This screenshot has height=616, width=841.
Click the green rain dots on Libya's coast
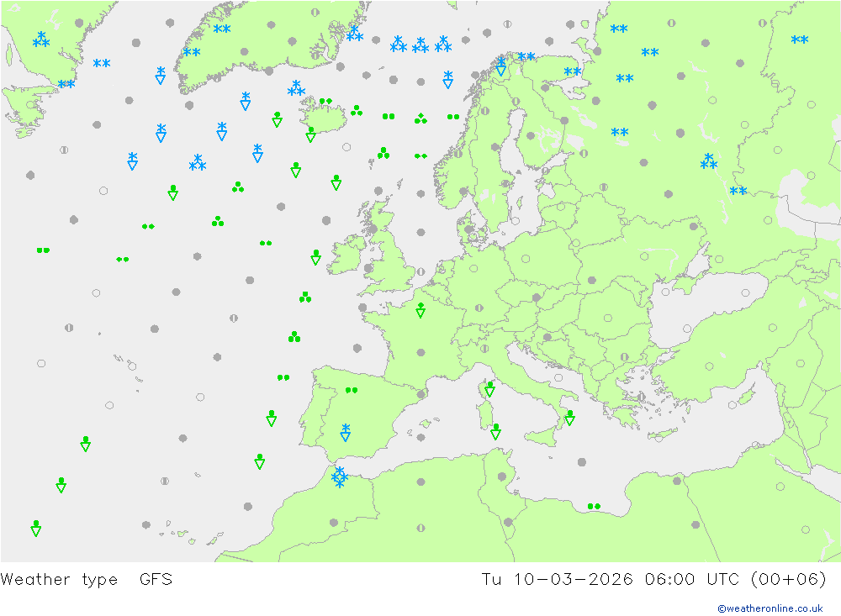[594, 506]
